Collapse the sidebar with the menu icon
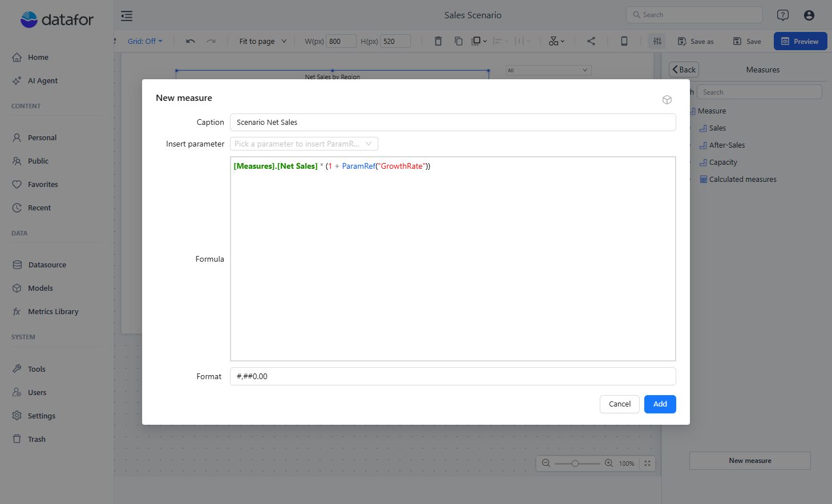 (127, 16)
